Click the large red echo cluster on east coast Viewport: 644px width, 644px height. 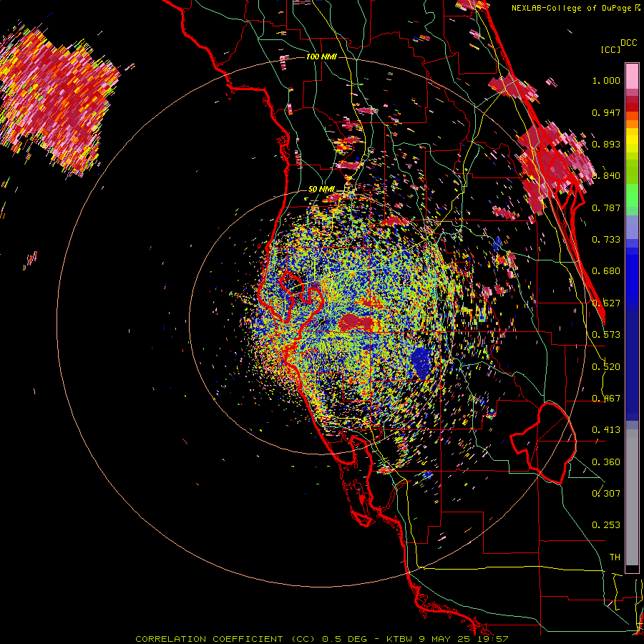(x=555, y=166)
